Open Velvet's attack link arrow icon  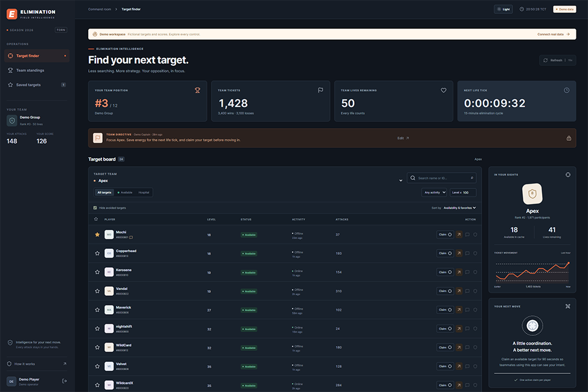pyautogui.click(x=459, y=366)
